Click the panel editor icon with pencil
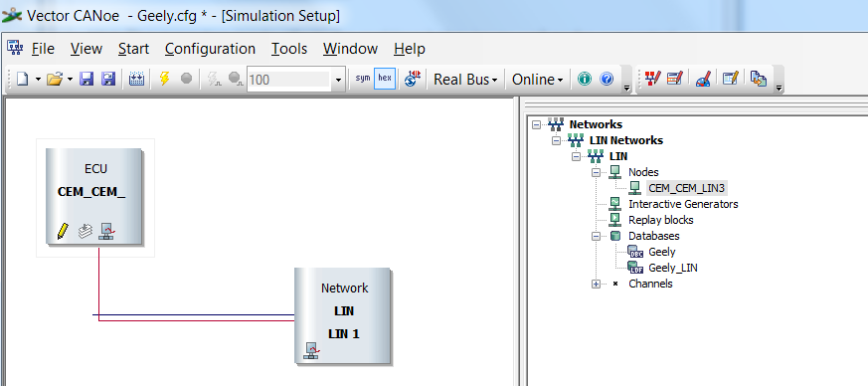This screenshot has height=386, width=868. click(x=675, y=79)
